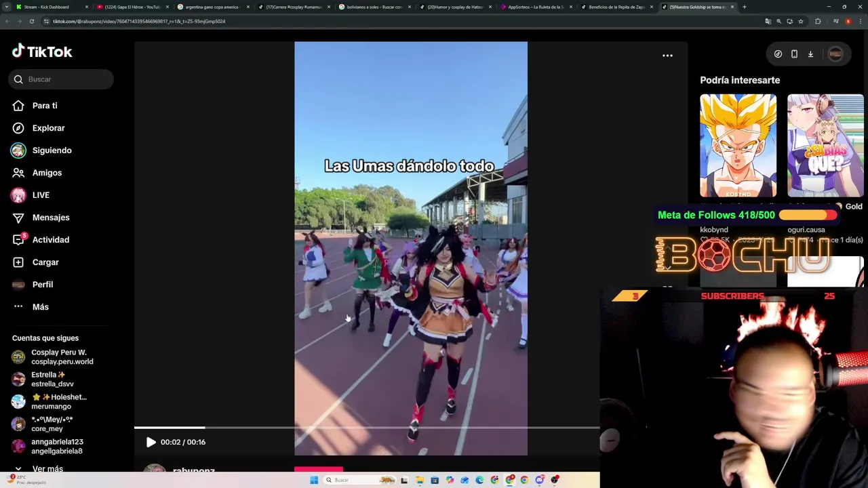
Task: Click the download icon in top-right toolbar
Action: click(x=810, y=54)
